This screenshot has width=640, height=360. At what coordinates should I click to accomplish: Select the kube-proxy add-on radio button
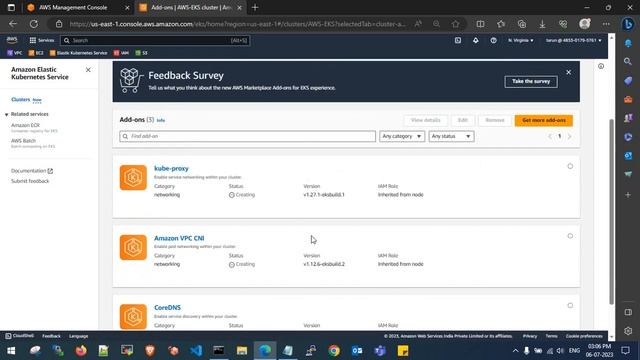pos(570,166)
